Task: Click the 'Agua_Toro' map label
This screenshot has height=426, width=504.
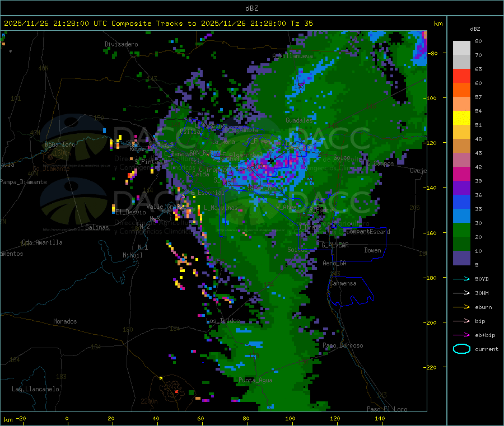Action: tap(60, 144)
